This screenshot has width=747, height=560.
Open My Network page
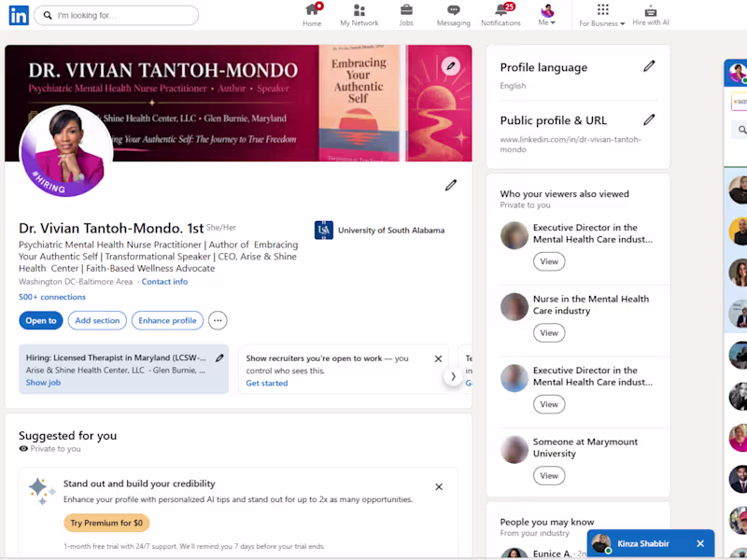tap(359, 15)
